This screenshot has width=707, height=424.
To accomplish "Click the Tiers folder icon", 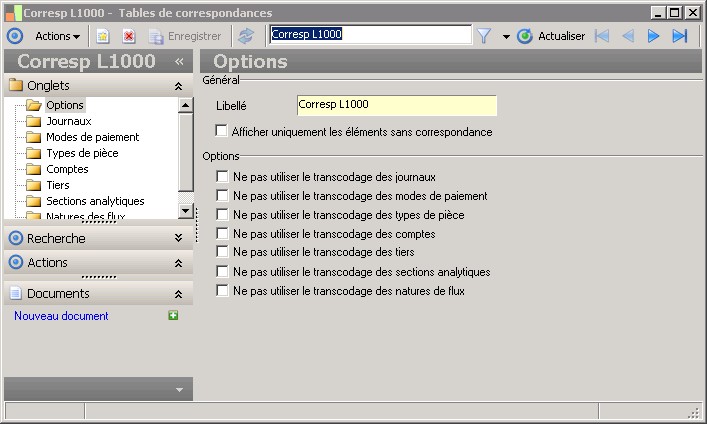I will tap(33, 185).
